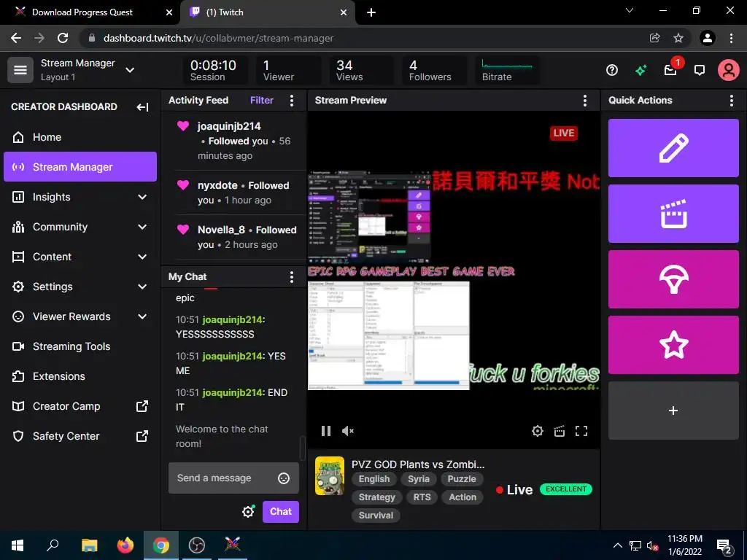This screenshot has height=560, width=747.
Task: Click the Insights chart icon
Action: tap(18, 197)
